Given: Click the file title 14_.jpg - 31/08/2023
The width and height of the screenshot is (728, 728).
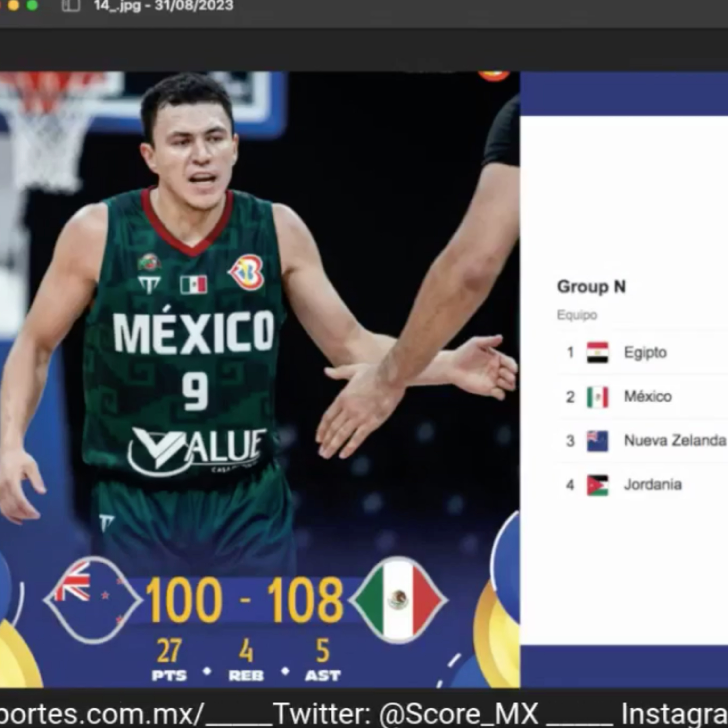Looking at the screenshot, I should 164,6.
